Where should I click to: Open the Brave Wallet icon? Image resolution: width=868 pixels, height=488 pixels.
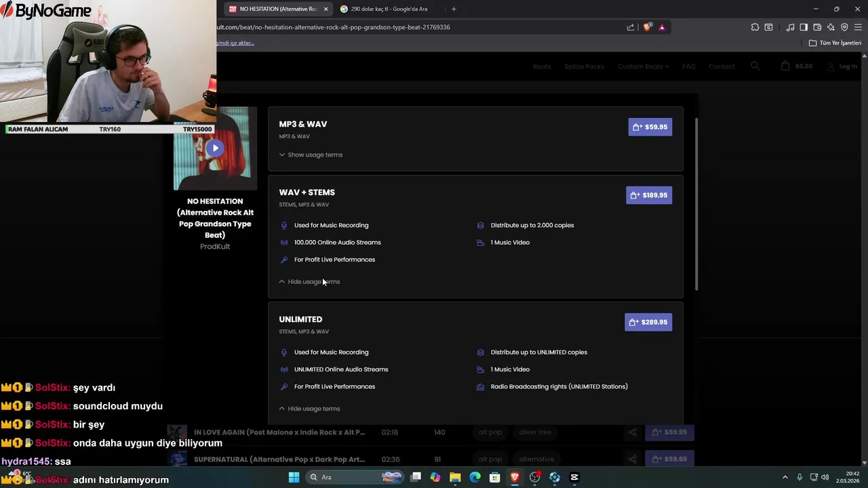(817, 27)
